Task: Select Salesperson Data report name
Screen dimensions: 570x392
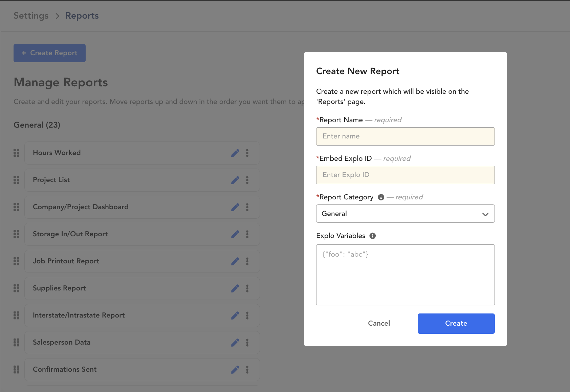Action: tap(62, 342)
